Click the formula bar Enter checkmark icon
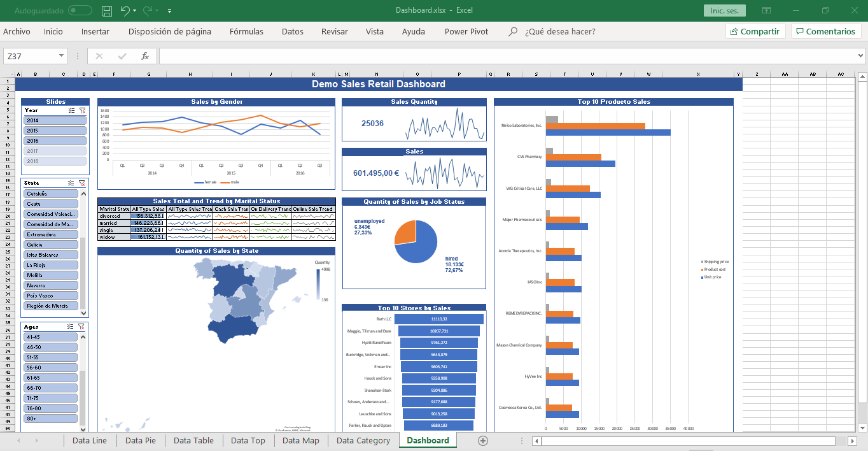The width and height of the screenshot is (868, 451). point(122,56)
